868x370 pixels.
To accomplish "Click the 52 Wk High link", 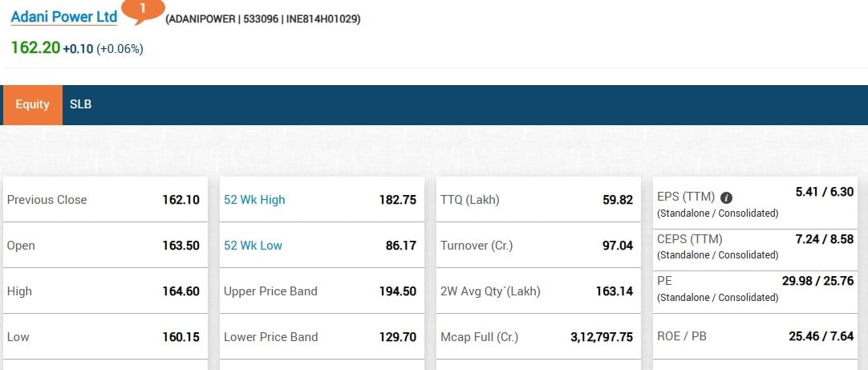I will 254,200.
